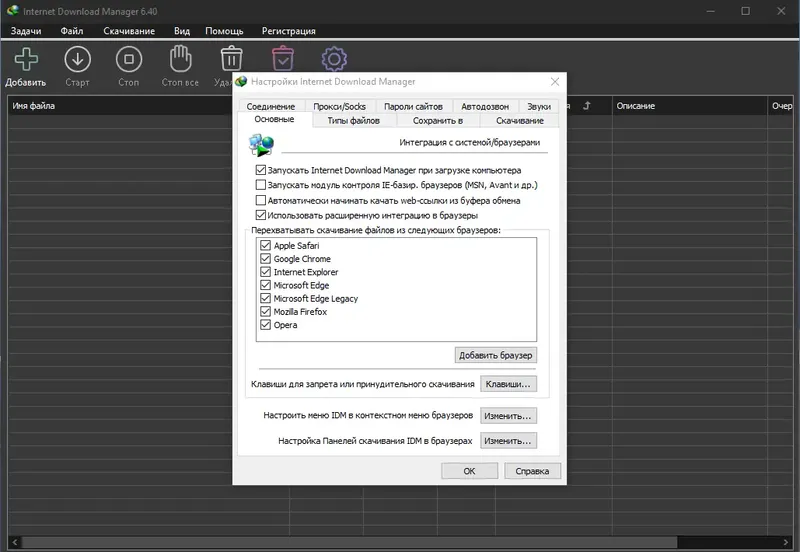The width and height of the screenshot is (800, 552).
Task: Click Изменить... for browser context menu
Action: pos(508,416)
